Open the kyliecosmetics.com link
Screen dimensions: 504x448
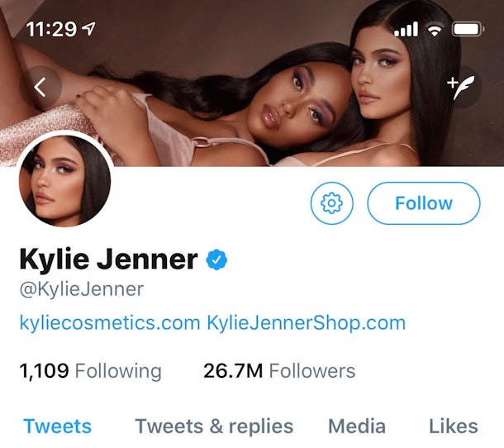110,322
